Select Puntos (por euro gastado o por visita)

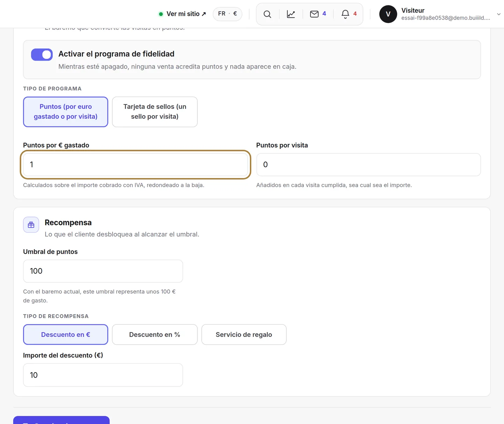[65, 112]
